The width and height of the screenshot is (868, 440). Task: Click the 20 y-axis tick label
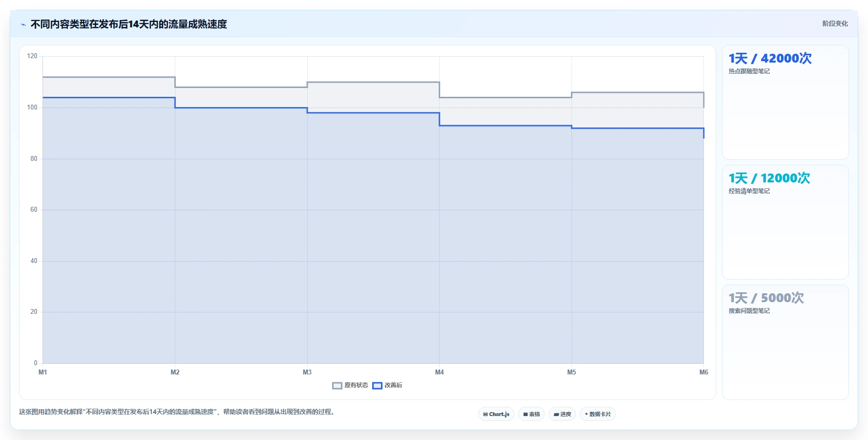coord(34,312)
